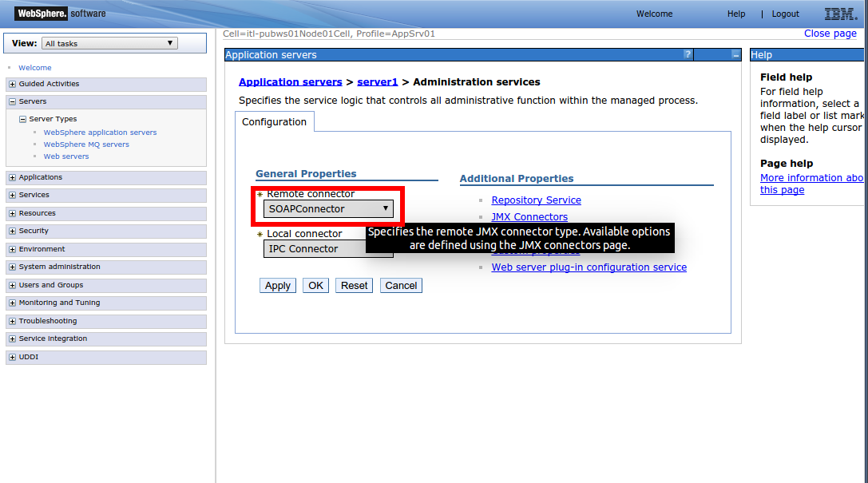The image size is (868, 483).
Task: Click the OK button
Action: pyautogui.click(x=316, y=286)
